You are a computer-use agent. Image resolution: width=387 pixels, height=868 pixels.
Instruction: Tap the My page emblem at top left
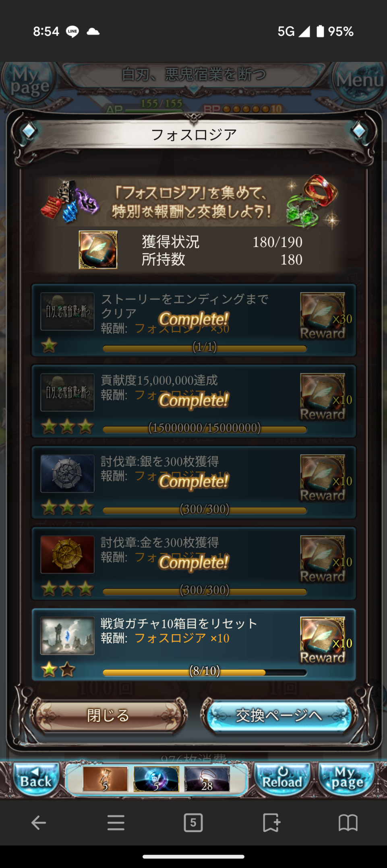27,80
